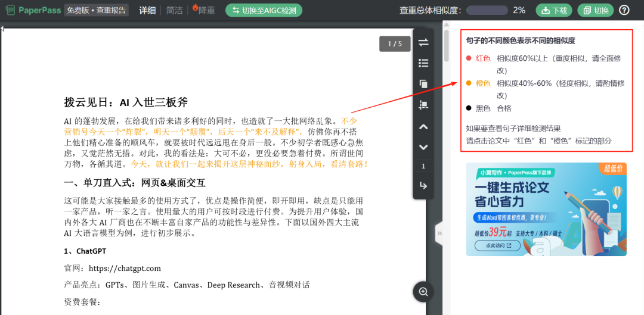Go to next page with down chevron

(423, 147)
